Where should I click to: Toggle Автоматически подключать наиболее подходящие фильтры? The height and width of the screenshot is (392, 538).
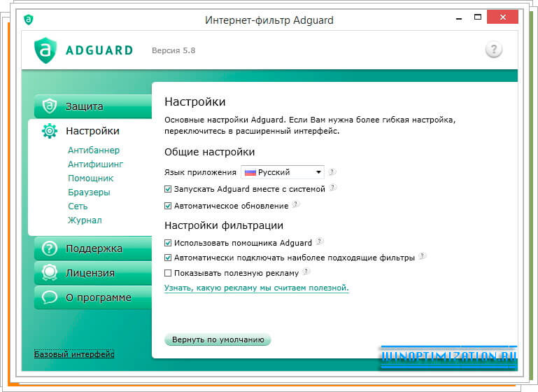point(168,258)
